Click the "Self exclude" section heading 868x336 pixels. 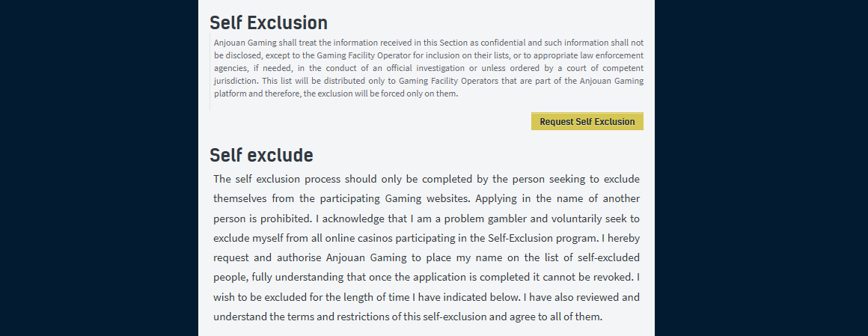pyautogui.click(x=261, y=155)
